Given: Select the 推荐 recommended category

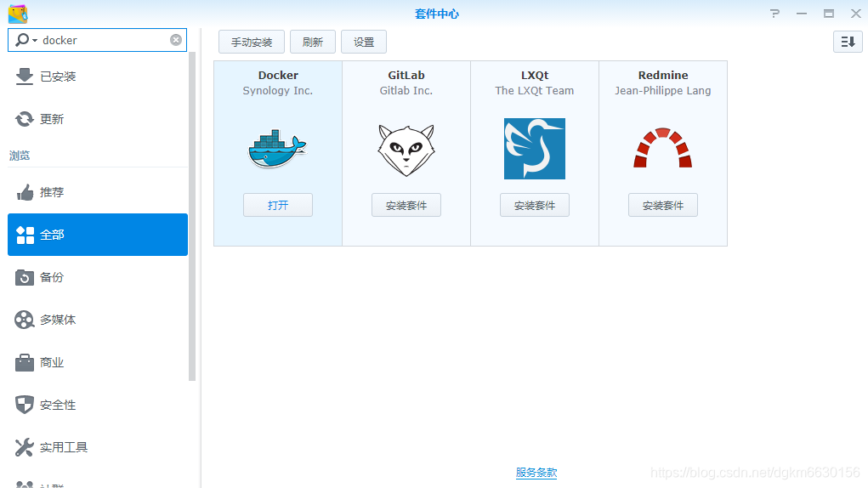Looking at the screenshot, I should [x=98, y=192].
